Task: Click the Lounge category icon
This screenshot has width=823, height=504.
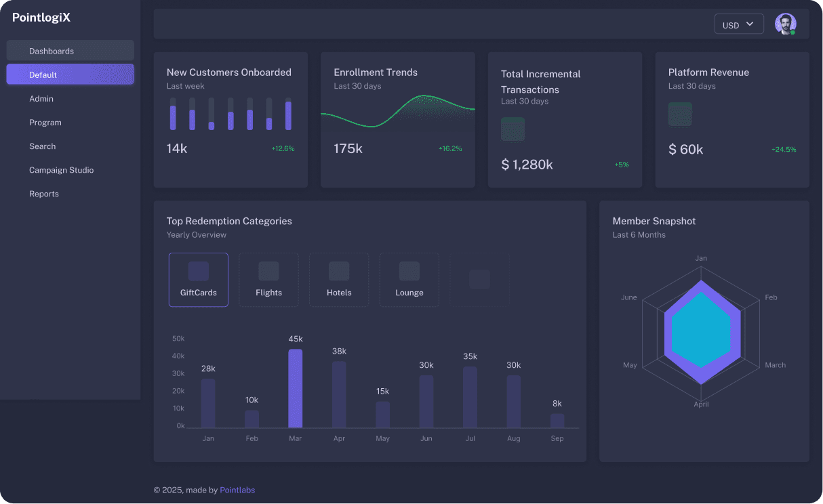Action: coord(409,271)
